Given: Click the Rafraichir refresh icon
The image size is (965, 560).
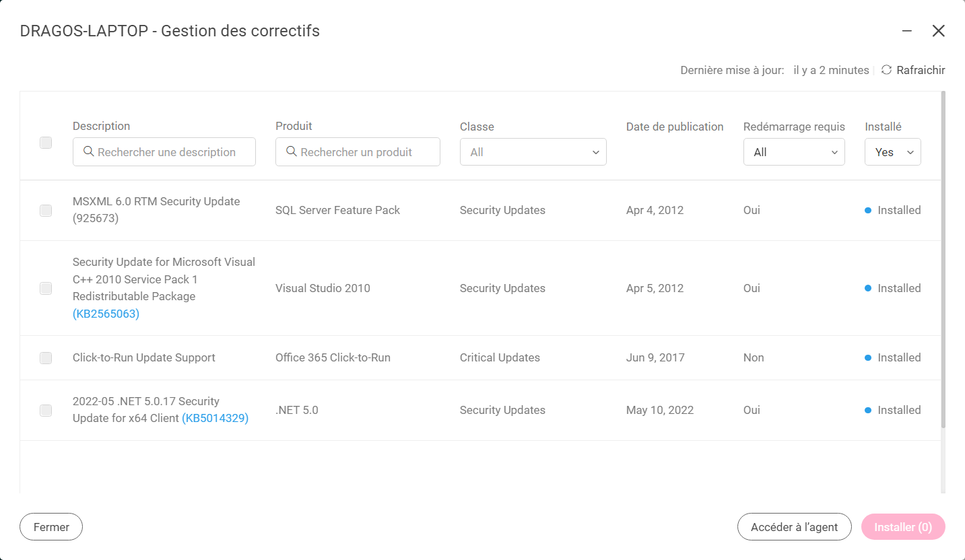Looking at the screenshot, I should [886, 70].
